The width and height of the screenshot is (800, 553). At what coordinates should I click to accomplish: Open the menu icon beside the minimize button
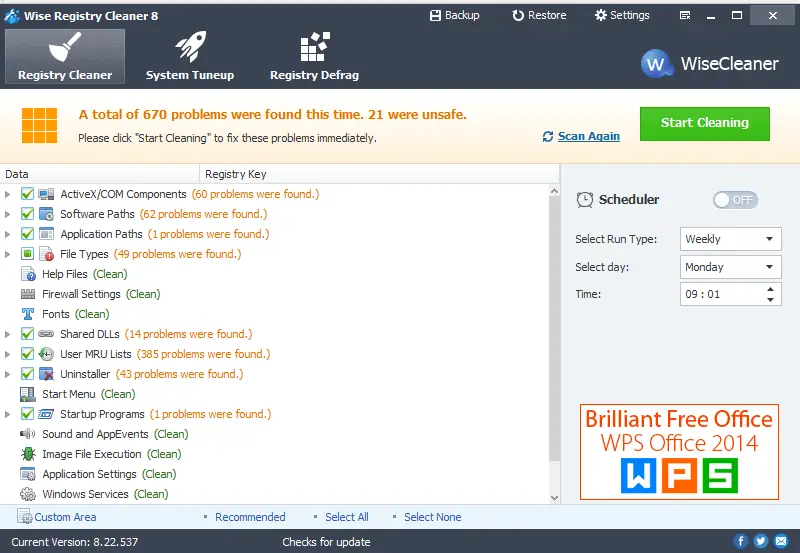[x=685, y=16]
